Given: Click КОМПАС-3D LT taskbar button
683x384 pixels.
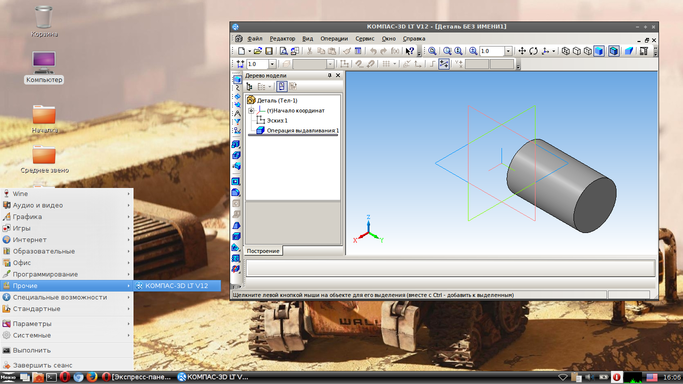Looking at the screenshot, I should [213, 377].
